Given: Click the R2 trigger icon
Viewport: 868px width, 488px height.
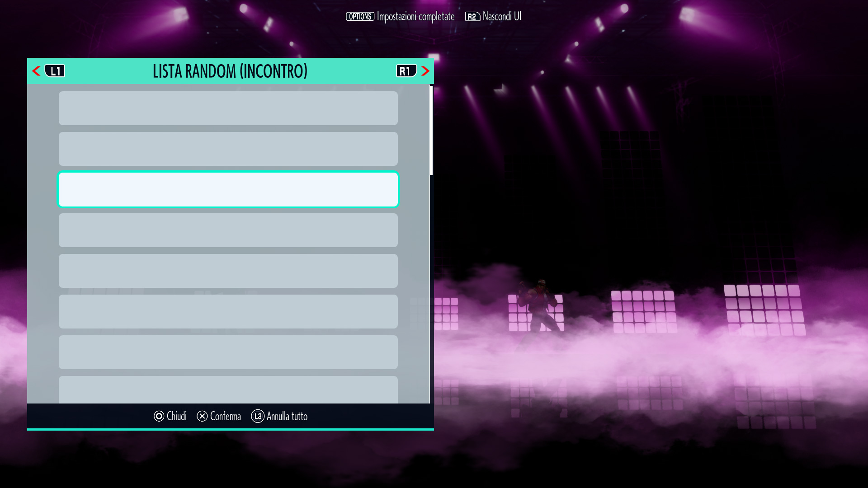Looking at the screenshot, I should pyautogui.click(x=472, y=17).
